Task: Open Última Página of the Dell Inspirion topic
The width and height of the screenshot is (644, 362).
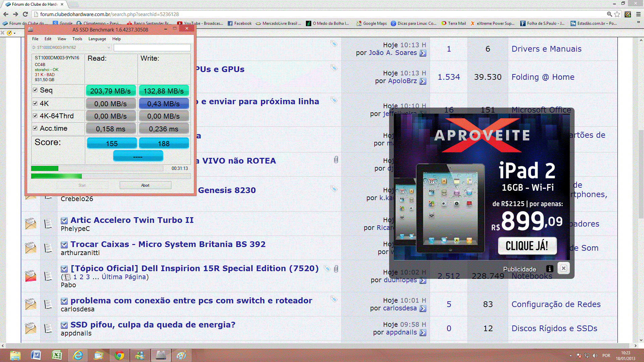Action: click(124, 277)
